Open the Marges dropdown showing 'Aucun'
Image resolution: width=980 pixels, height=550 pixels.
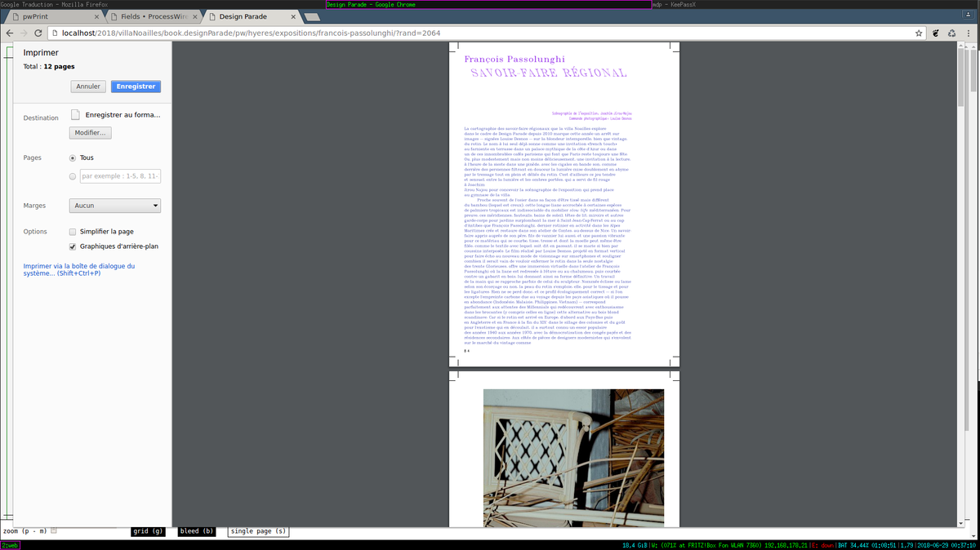point(114,206)
